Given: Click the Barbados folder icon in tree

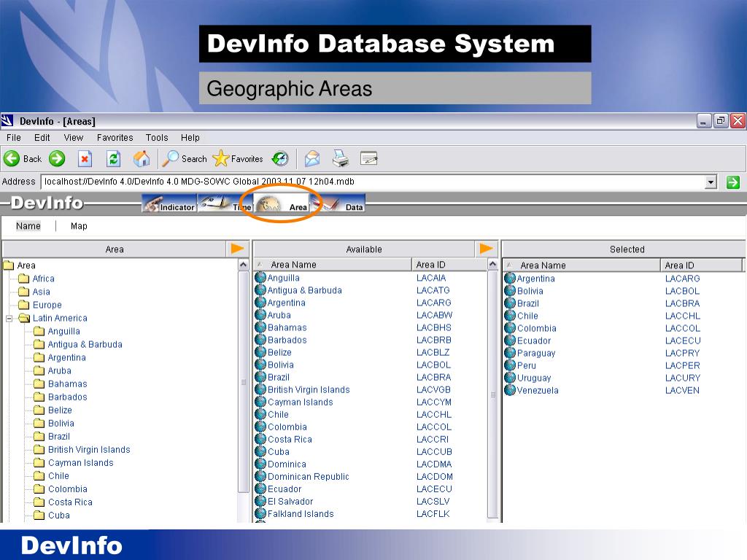Looking at the screenshot, I should pos(39,397).
